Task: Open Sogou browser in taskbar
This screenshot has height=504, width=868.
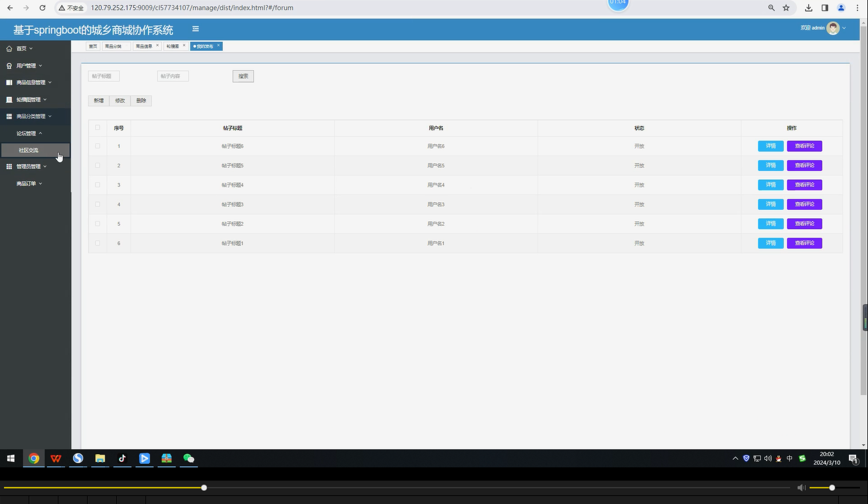Action: (x=78, y=458)
